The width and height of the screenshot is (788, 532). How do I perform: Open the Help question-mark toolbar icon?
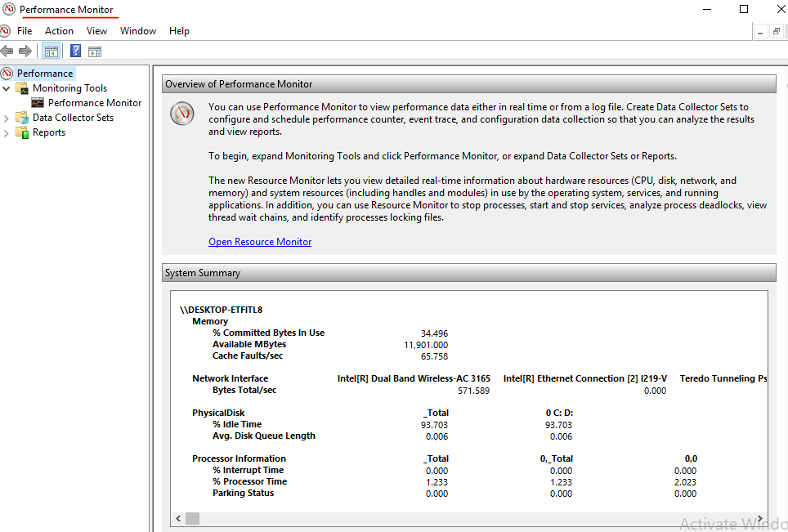click(x=75, y=51)
